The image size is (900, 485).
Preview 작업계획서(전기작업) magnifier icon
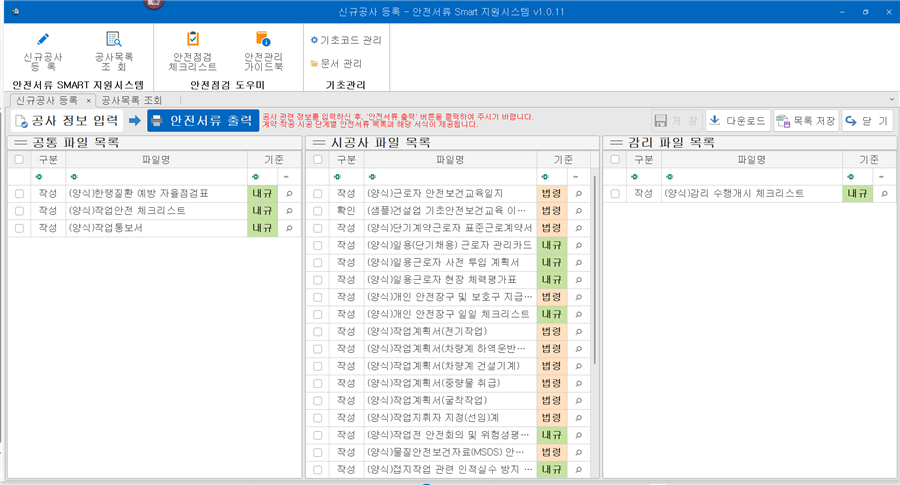(579, 332)
